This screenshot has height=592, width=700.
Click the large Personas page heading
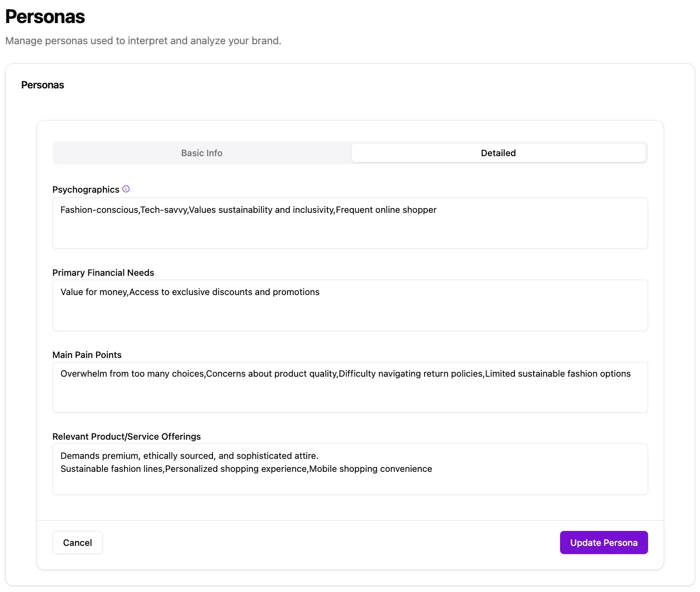click(x=45, y=17)
